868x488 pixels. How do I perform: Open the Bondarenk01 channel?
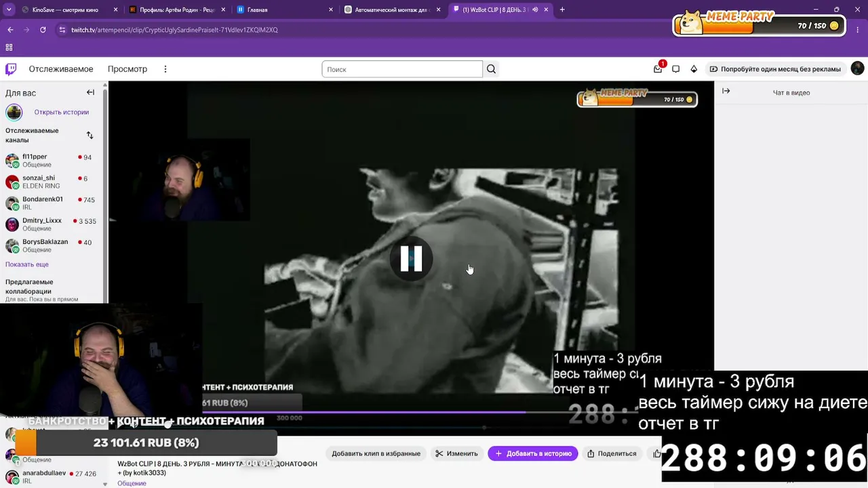pos(51,203)
